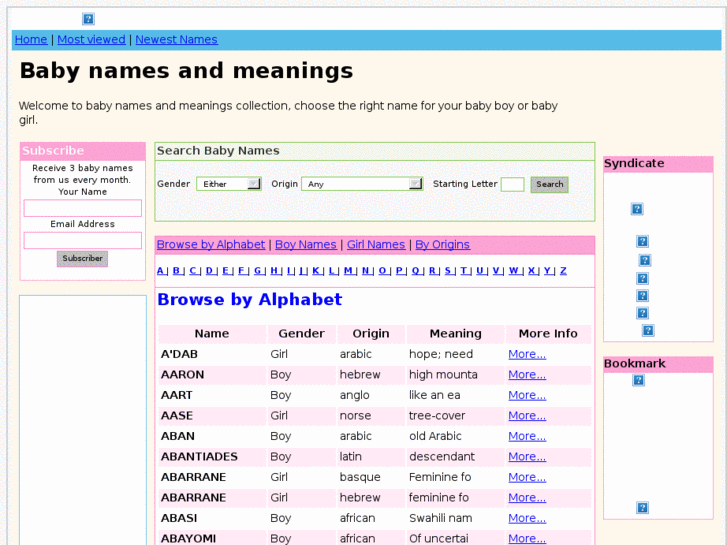This screenshot has height=545, width=727.
Task: Browse names starting with letter W
Action: coord(513,270)
